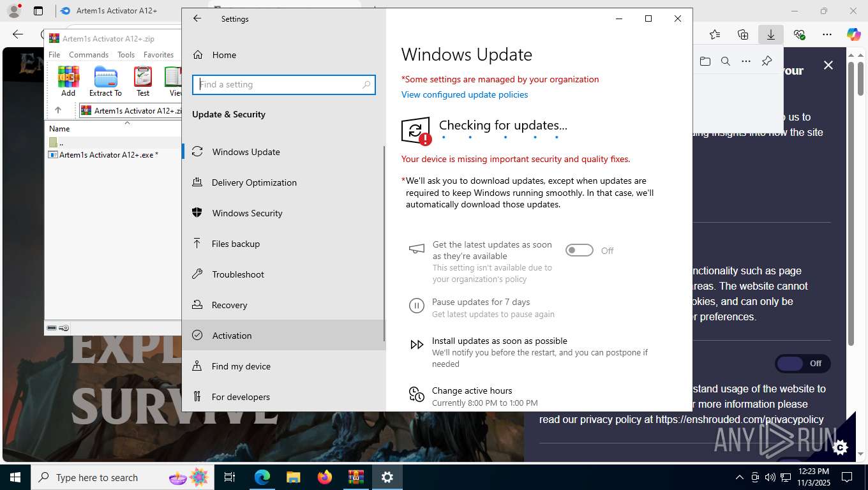
Task: Open the Favorites menu in WinRAR
Action: 158,55
